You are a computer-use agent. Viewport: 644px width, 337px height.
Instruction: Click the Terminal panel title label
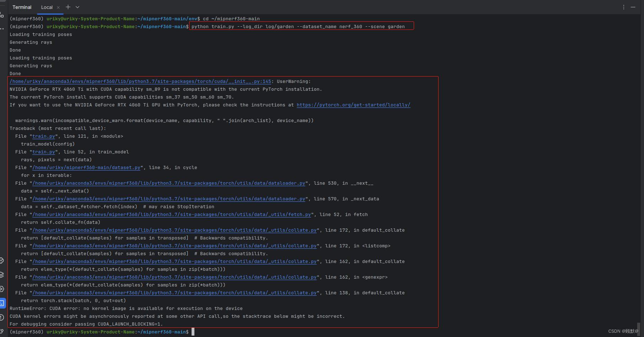(22, 7)
